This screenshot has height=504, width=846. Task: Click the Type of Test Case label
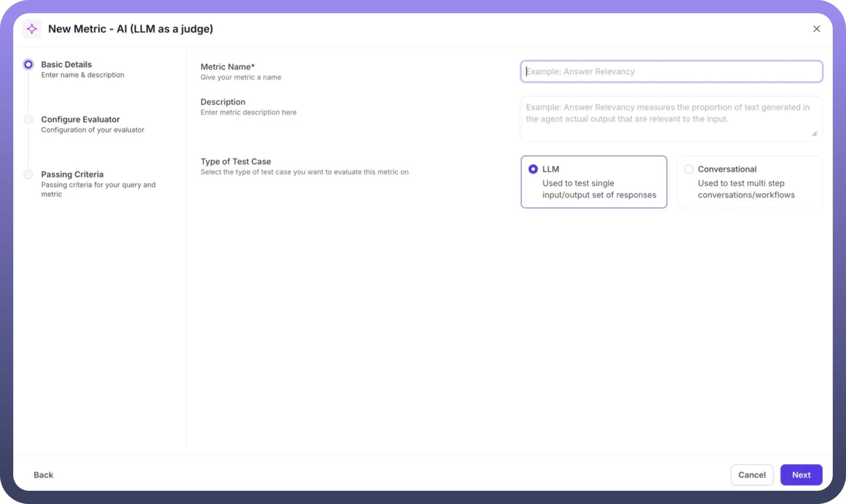[x=236, y=162]
